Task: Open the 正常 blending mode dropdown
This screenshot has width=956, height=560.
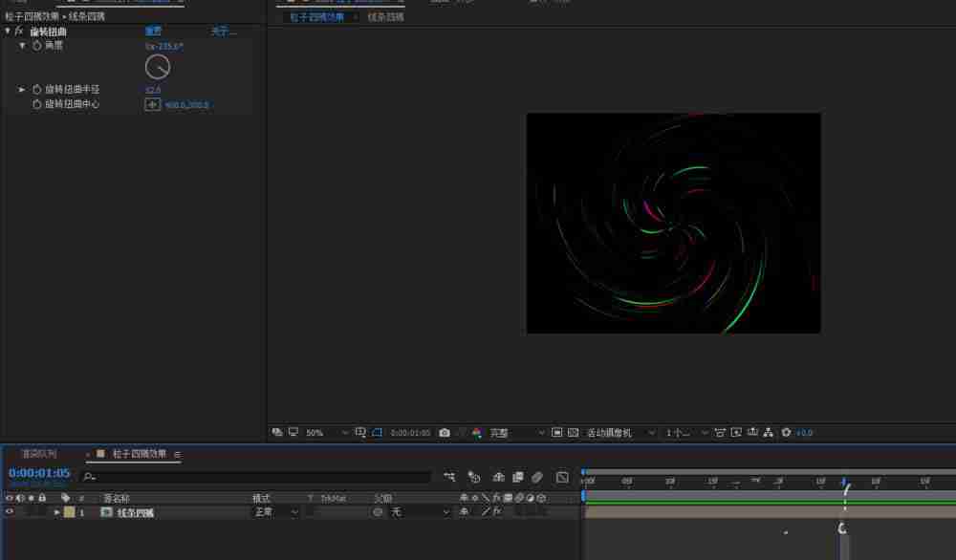Action: pyautogui.click(x=275, y=512)
